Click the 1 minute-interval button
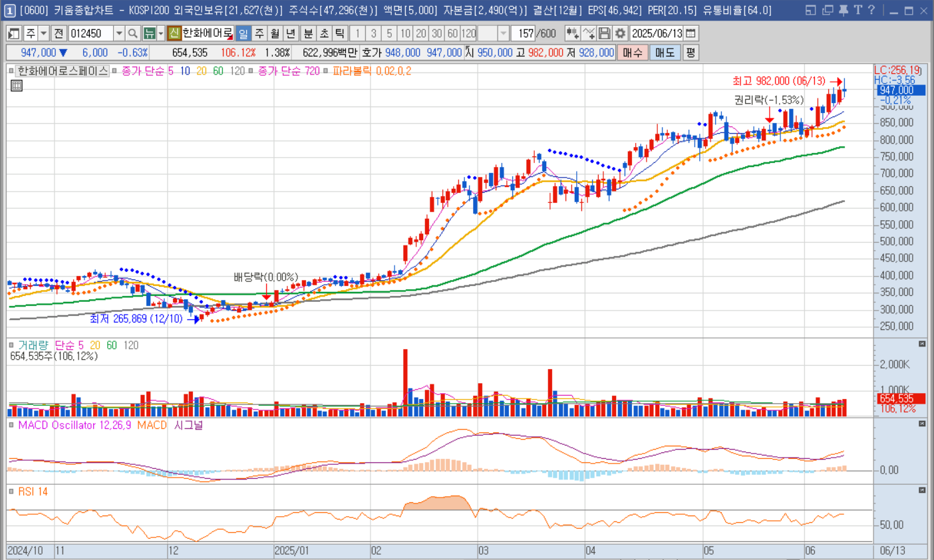The height and width of the screenshot is (560, 934). click(x=357, y=33)
